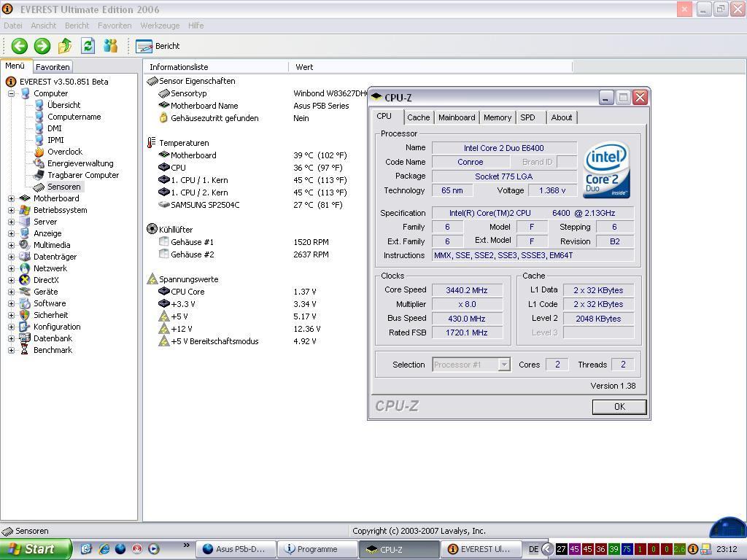Collapse the Computer tree node
Viewport: 747px width, 560px height.
pos(11,93)
